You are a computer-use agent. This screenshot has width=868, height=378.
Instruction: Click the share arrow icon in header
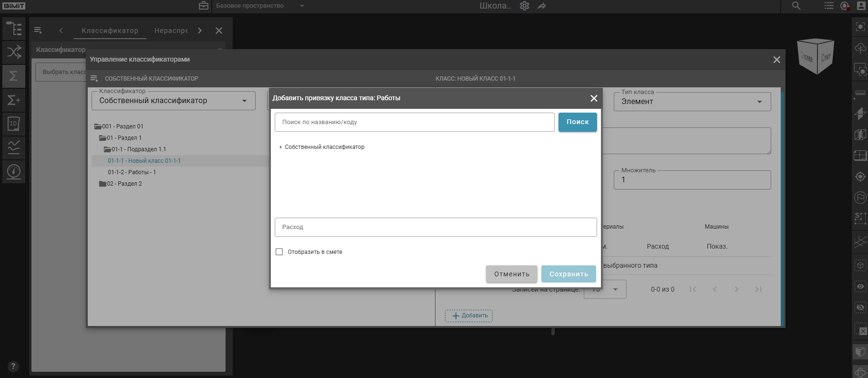coord(542,6)
